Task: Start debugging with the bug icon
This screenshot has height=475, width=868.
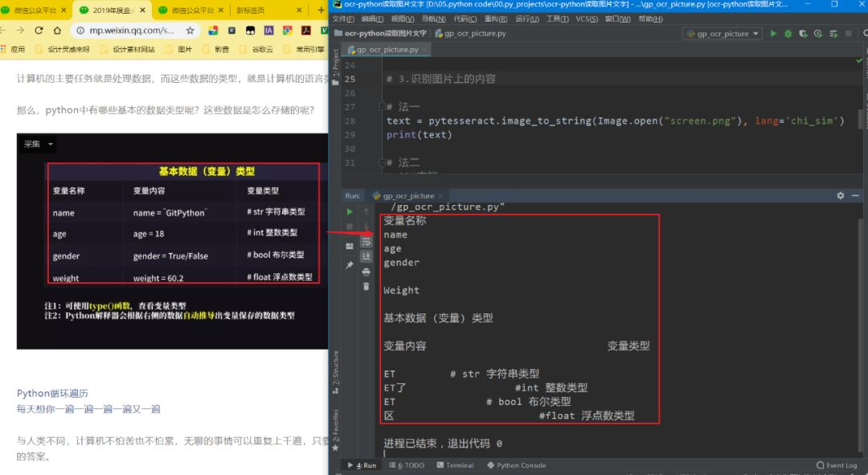Action: click(788, 35)
